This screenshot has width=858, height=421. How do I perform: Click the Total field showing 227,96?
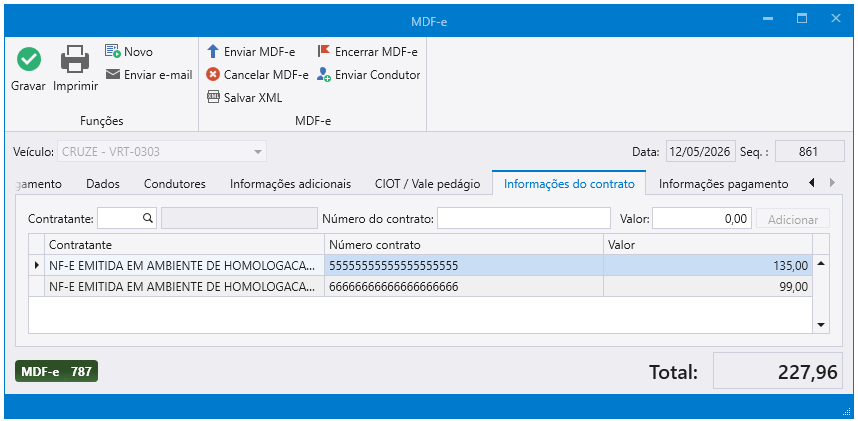coord(779,372)
